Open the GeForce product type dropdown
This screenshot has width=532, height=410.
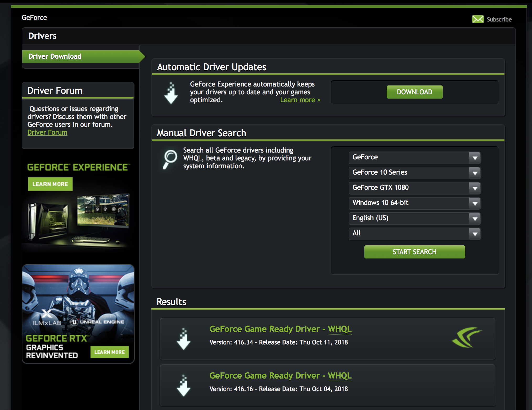414,158
